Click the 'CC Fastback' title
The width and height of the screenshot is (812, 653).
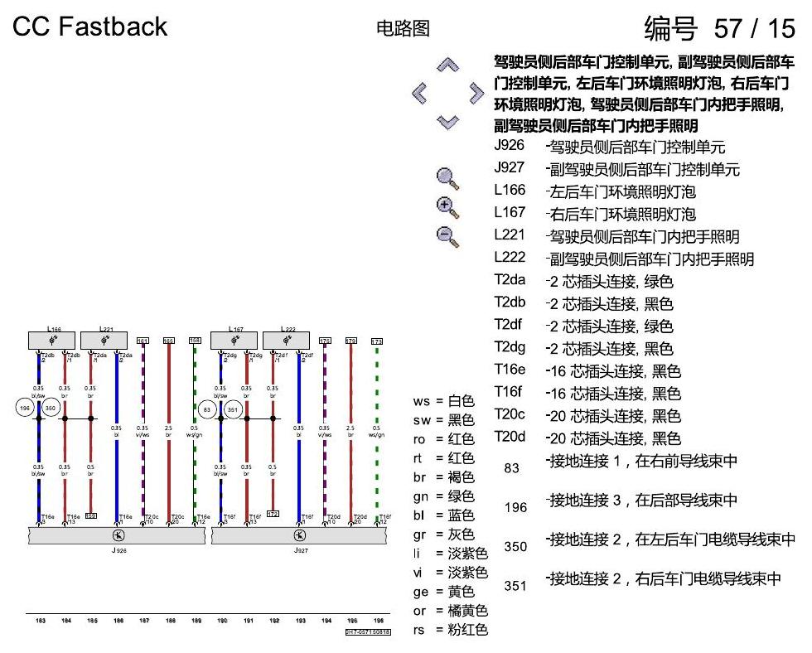[x=89, y=27]
